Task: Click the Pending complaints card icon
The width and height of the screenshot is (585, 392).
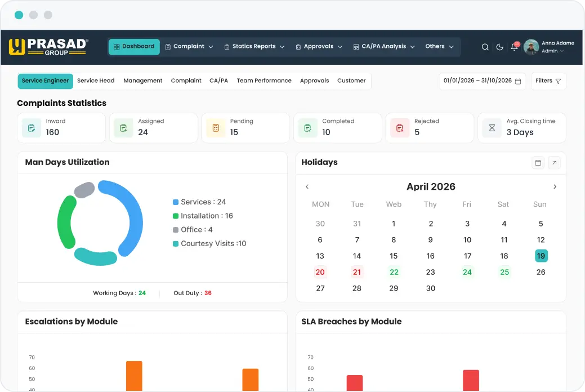Action: point(216,128)
